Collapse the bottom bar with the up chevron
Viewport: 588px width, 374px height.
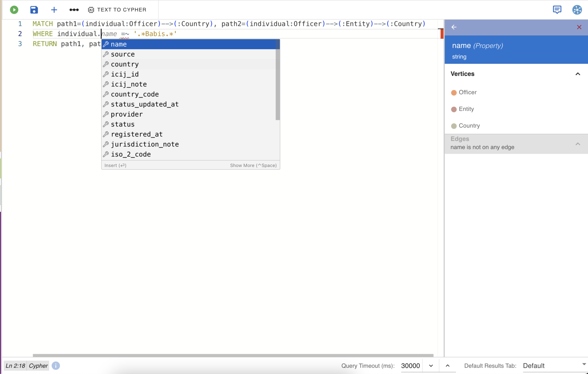click(448, 366)
